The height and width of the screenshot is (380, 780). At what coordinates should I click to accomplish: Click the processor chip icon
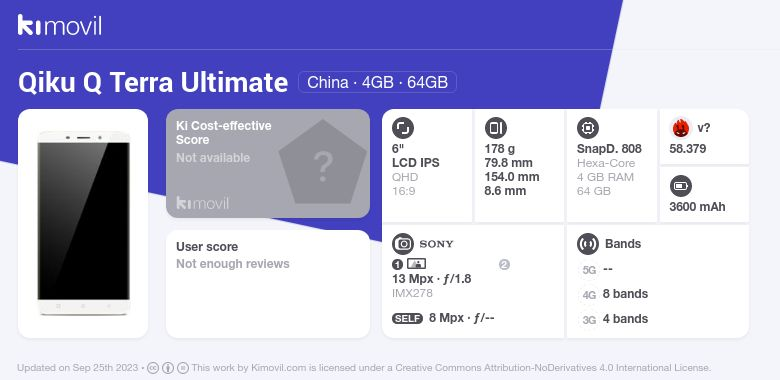pyautogui.click(x=588, y=128)
